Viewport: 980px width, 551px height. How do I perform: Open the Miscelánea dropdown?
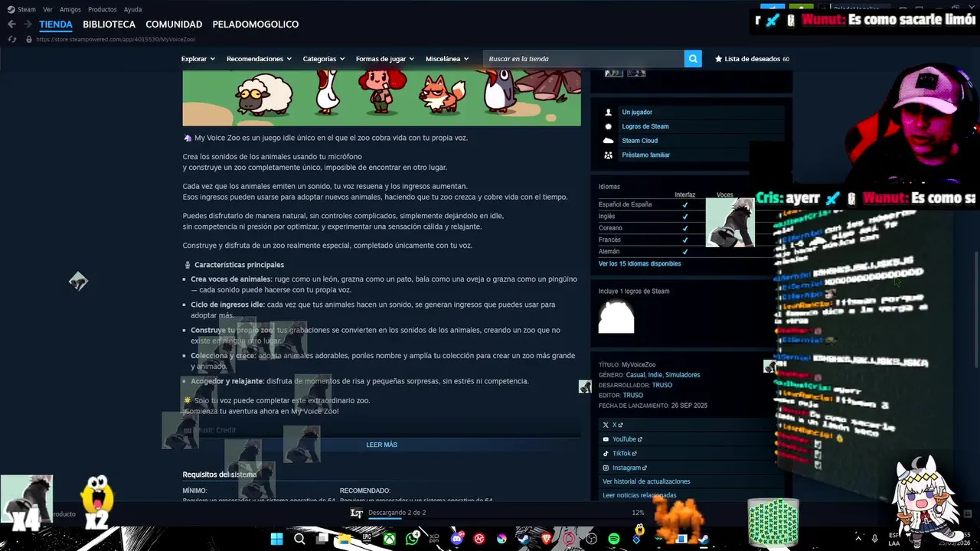coord(447,59)
